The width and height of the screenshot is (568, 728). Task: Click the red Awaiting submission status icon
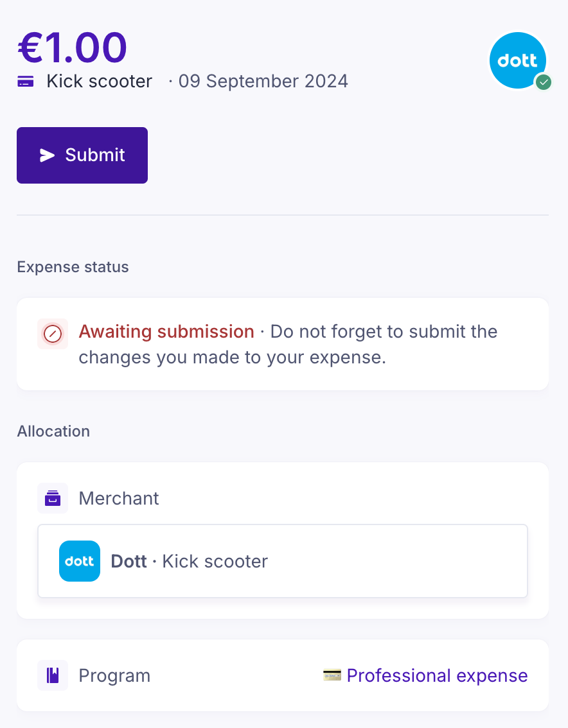pos(53,334)
